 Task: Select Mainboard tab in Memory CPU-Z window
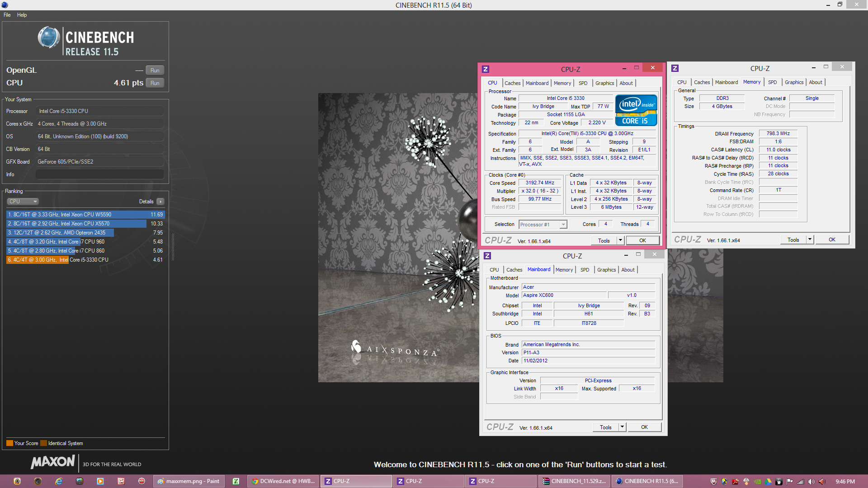tap(726, 82)
